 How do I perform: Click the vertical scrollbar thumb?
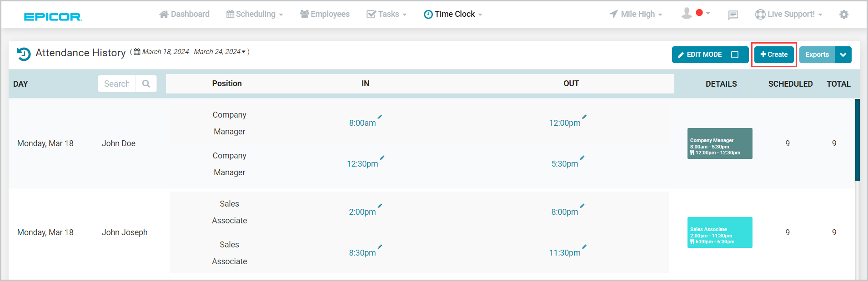(x=858, y=140)
